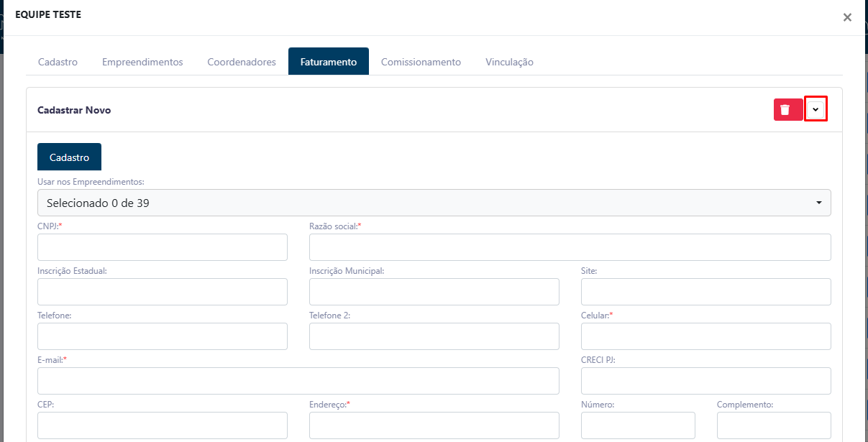The width and height of the screenshot is (868, 442).
Task: Focus the Site text field
Action: [706, 292]
